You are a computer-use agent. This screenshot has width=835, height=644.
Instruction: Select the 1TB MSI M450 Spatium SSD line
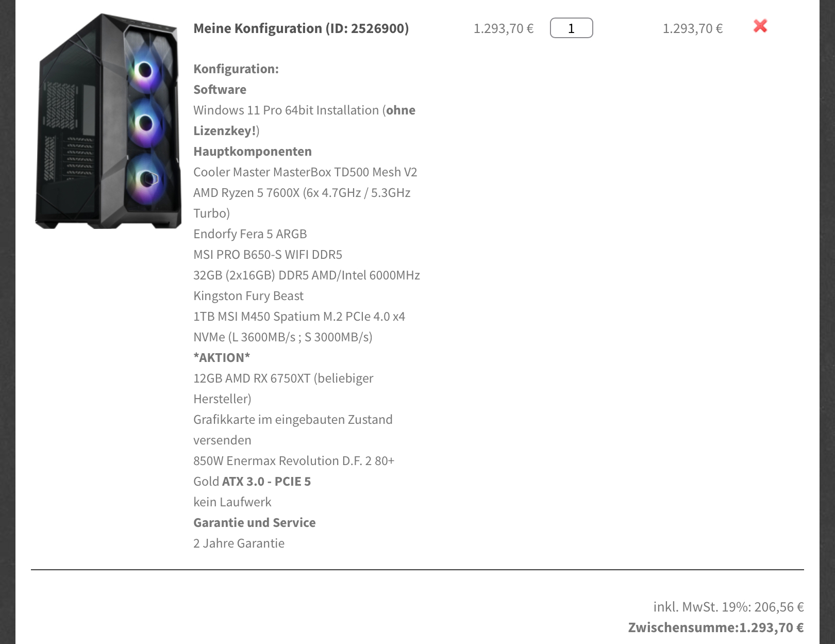coord(299,327)
